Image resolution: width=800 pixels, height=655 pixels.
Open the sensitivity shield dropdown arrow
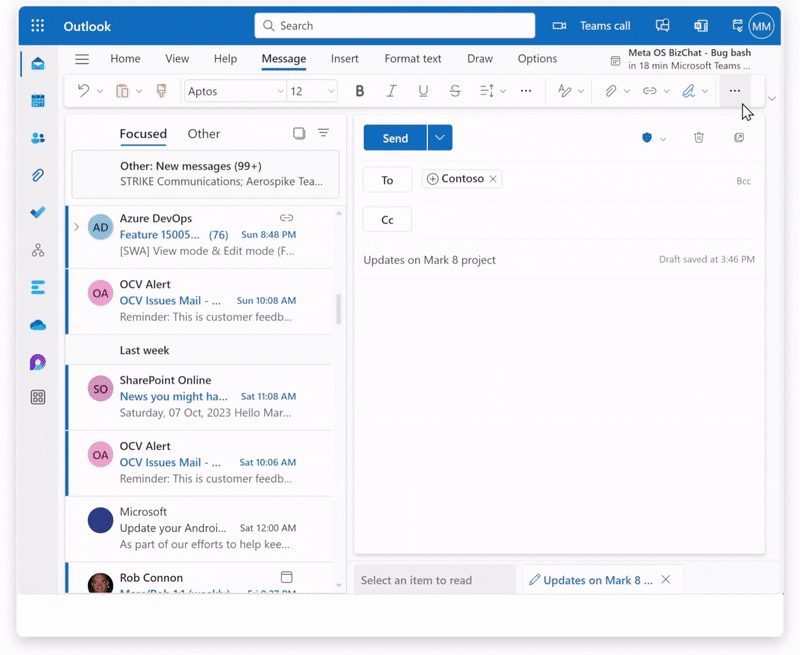click(663, 139)
